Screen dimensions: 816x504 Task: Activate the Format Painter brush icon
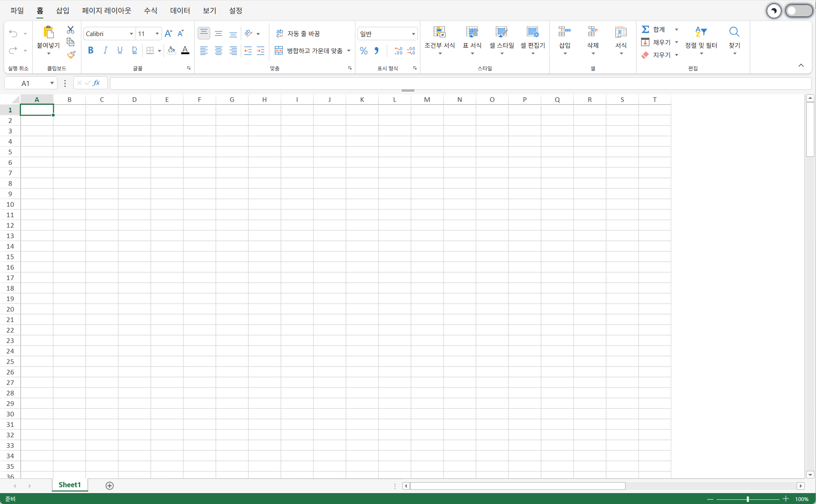point(71,55)
